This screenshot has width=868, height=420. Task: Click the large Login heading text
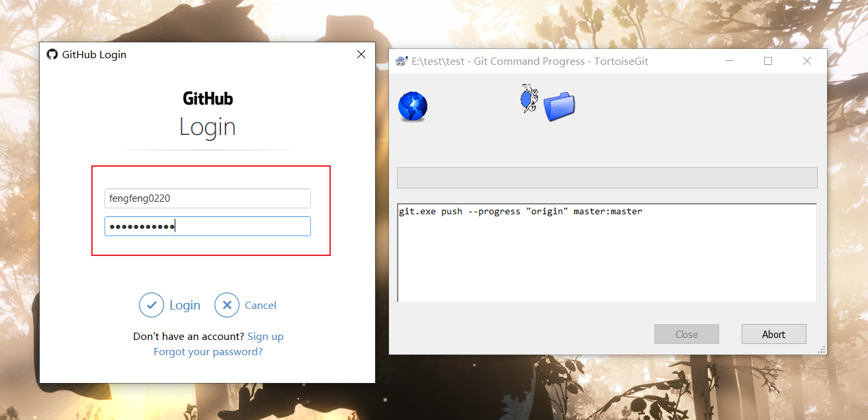(208, 127)
